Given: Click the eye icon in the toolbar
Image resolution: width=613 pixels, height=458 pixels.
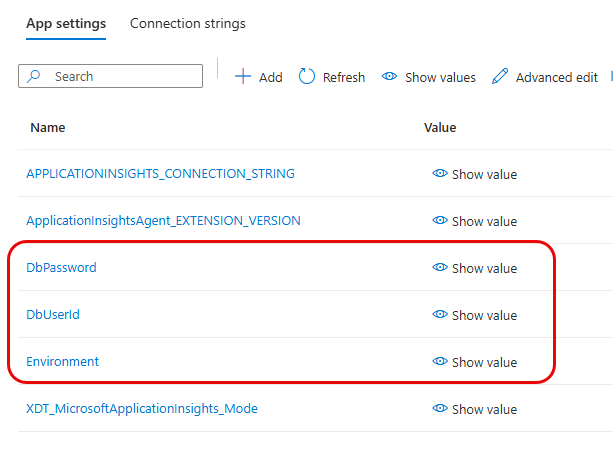Looking at the screenshot, I should coord(390,77).
